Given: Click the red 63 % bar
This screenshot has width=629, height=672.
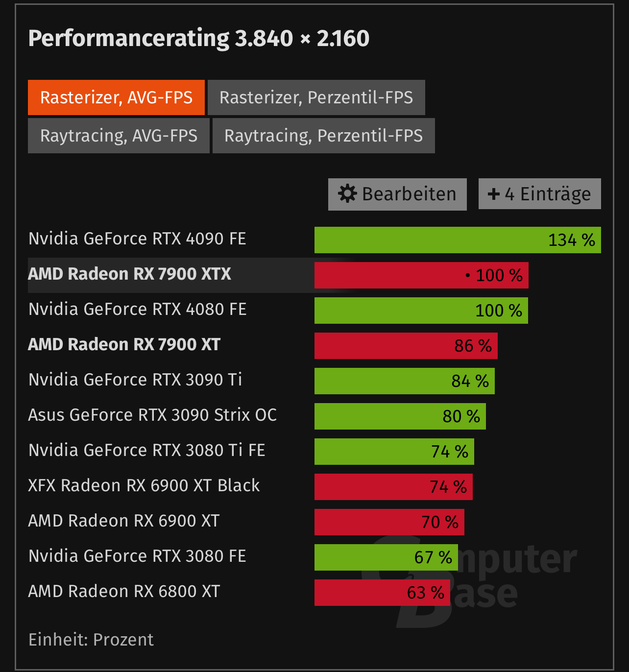Looking at the screenshot, I should click(x=382, y=593).
